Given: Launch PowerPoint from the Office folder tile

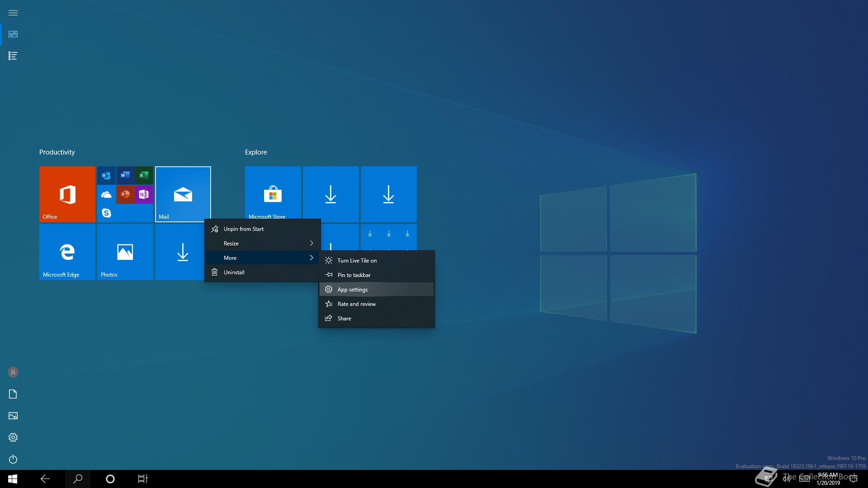Looking at the screenshot, I should point(125,194).
